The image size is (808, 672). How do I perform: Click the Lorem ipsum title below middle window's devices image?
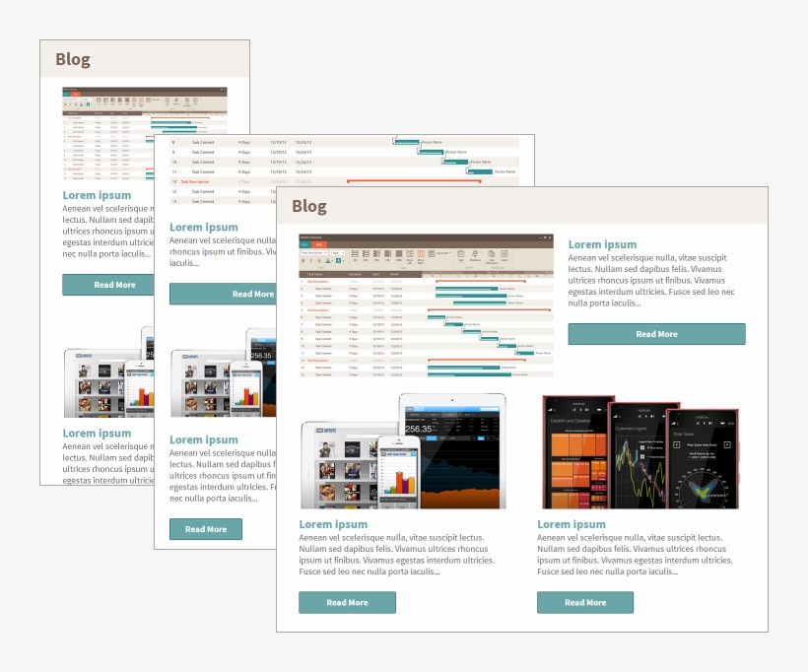pyautogui.click(x=204, y=439)
